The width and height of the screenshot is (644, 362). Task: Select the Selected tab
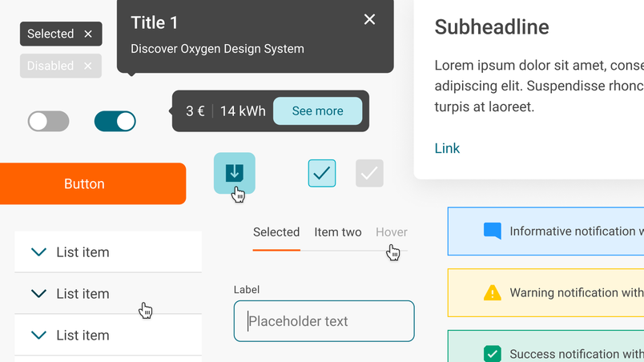(x=276, y=232)
